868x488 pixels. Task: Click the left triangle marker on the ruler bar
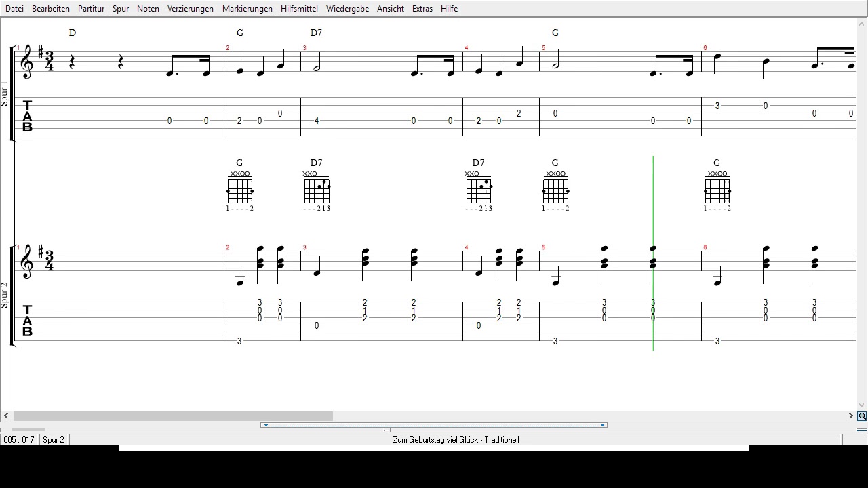[266, 425]
